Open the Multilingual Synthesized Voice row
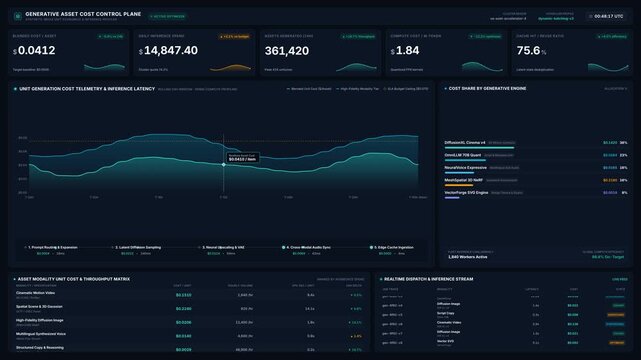Viewport: 641px width, 360px height. [x=189, y=336]
